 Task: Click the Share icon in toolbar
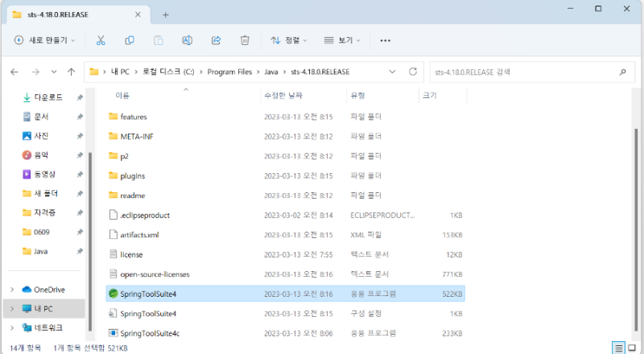[216, 40]
